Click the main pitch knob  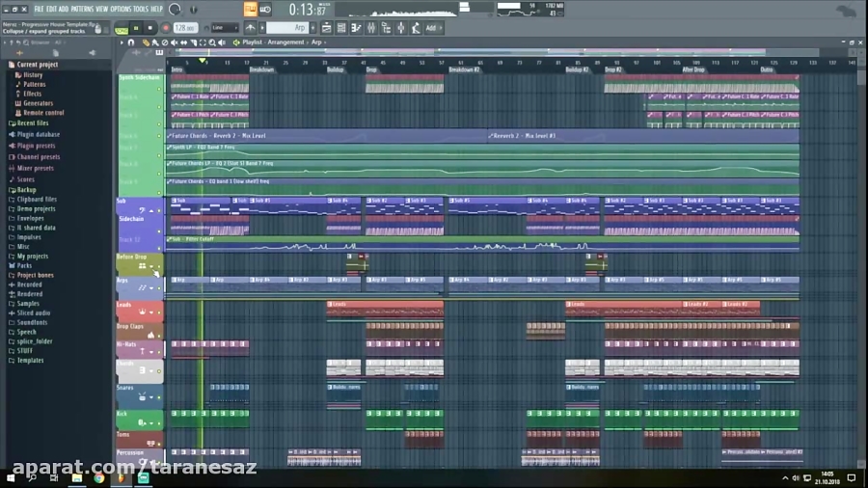(x=193, y=9)
